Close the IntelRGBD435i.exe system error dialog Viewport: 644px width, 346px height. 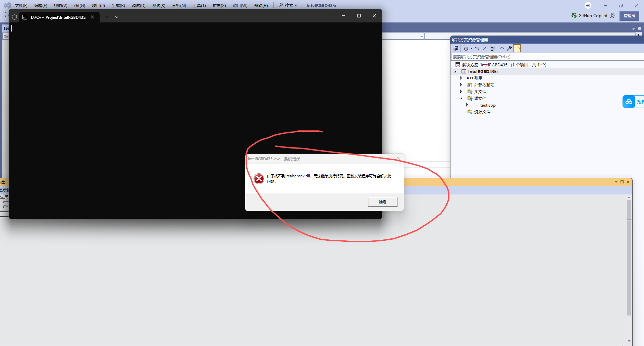tap(399, 159)
